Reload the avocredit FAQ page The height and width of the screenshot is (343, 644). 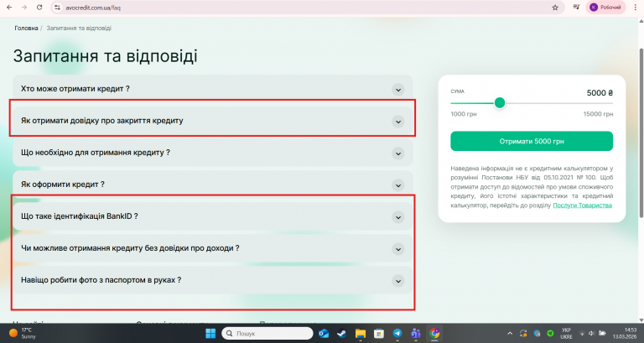tap(39, 8)
